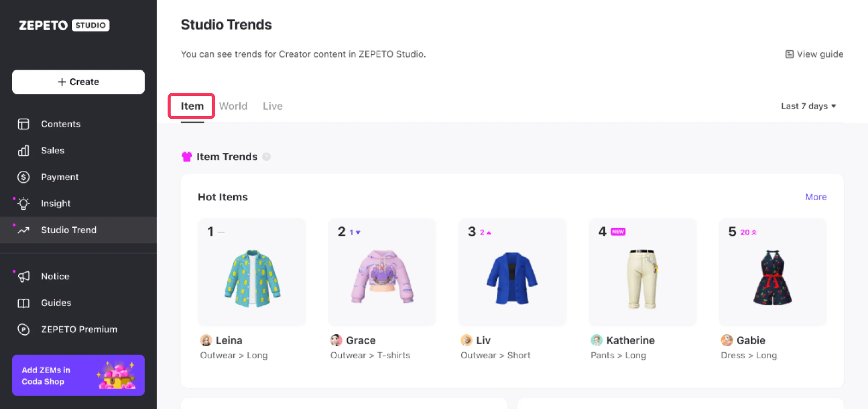
Task: Click the Studio Trend arrow icon
Action: (23, 230)
